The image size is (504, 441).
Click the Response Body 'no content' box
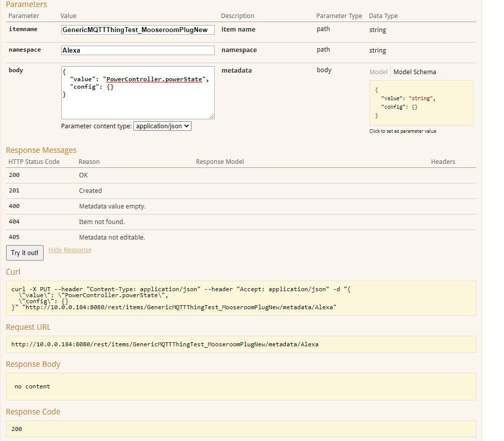coord(241,386)
